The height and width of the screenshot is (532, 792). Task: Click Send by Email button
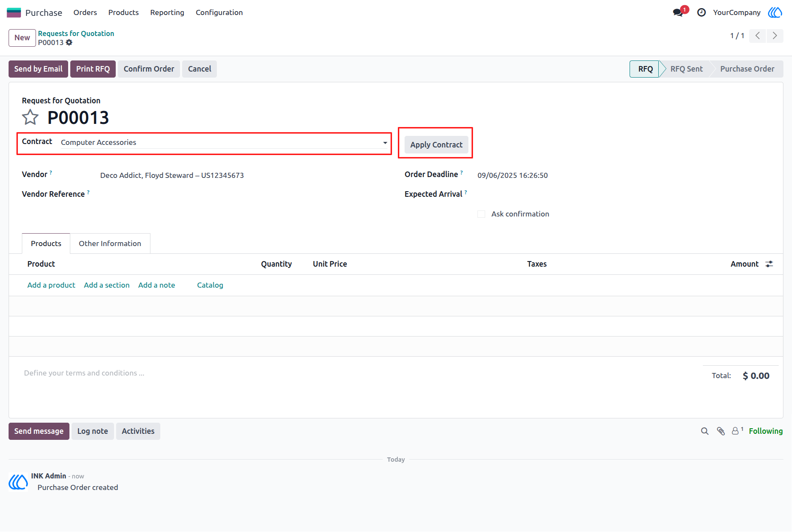coord(38,69)
